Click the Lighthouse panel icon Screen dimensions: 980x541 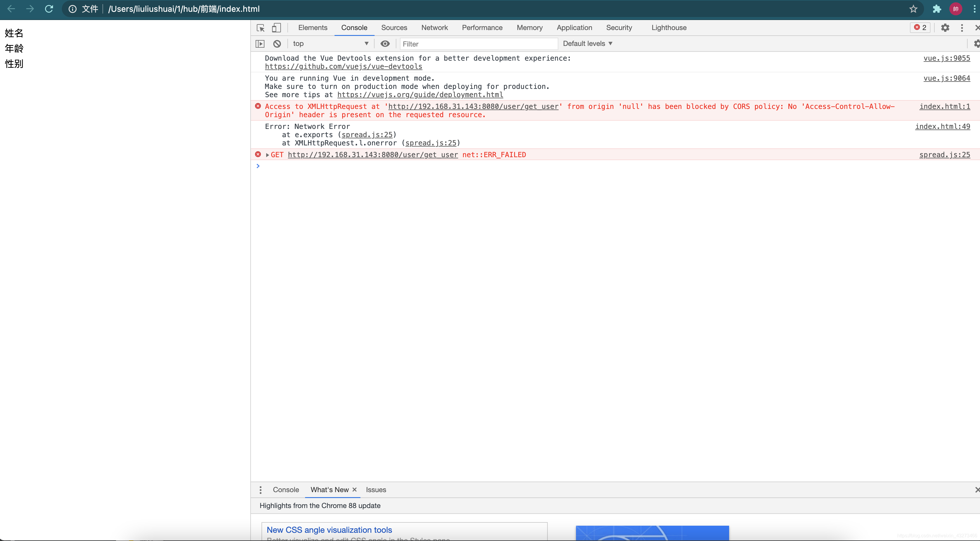(x=669, y=27)
